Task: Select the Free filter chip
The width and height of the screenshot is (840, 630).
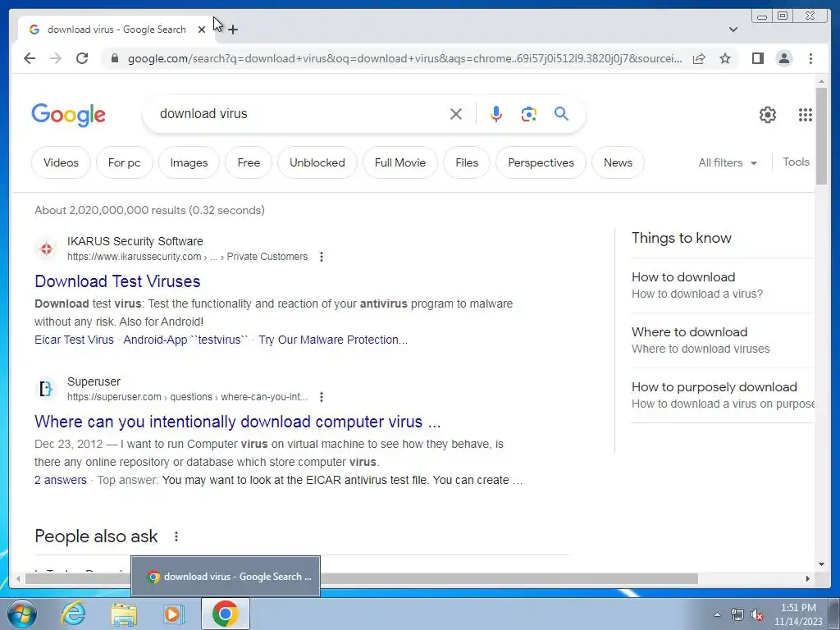Action: 249,162
